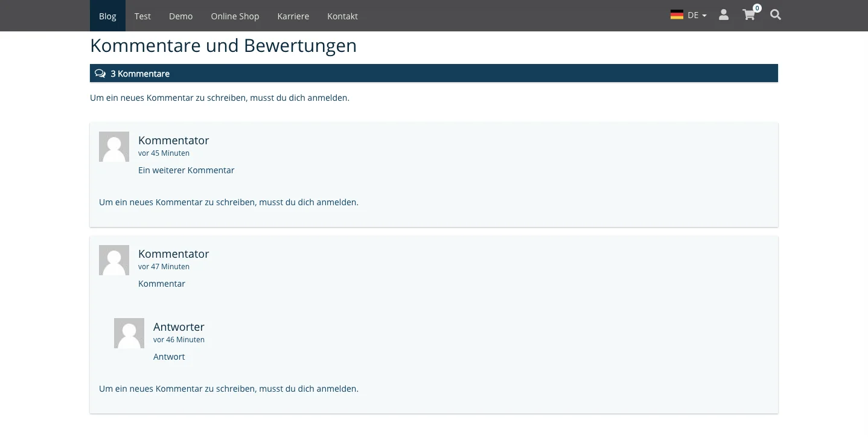The image size is (868, 437).
Task: Open the Online Shop menu item
Action: [235, 16]
